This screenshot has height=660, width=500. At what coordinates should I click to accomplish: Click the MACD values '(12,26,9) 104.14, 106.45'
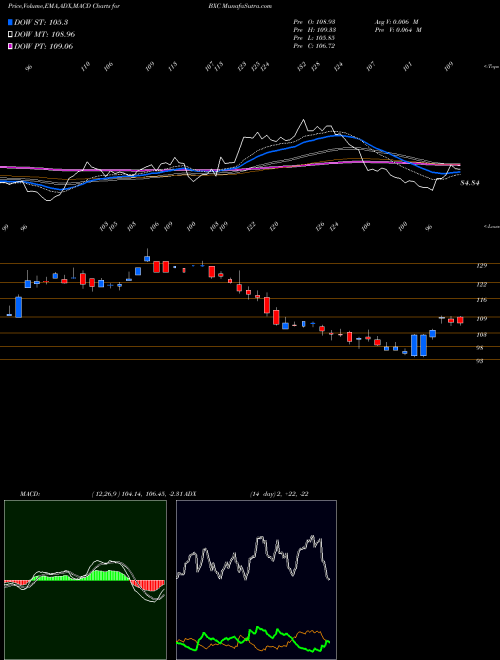pos(127,494)
